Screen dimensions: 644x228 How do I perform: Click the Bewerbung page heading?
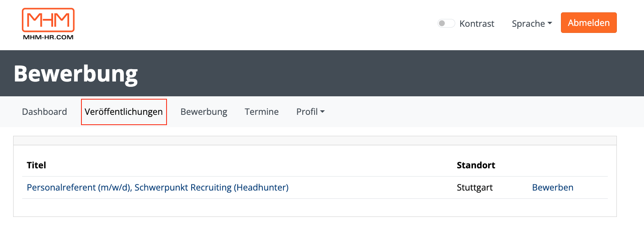coord(76,74)
